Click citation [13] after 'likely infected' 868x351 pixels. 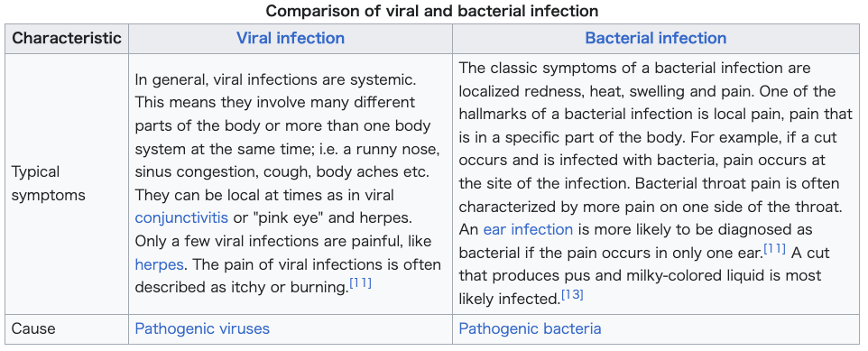[572, 295]
